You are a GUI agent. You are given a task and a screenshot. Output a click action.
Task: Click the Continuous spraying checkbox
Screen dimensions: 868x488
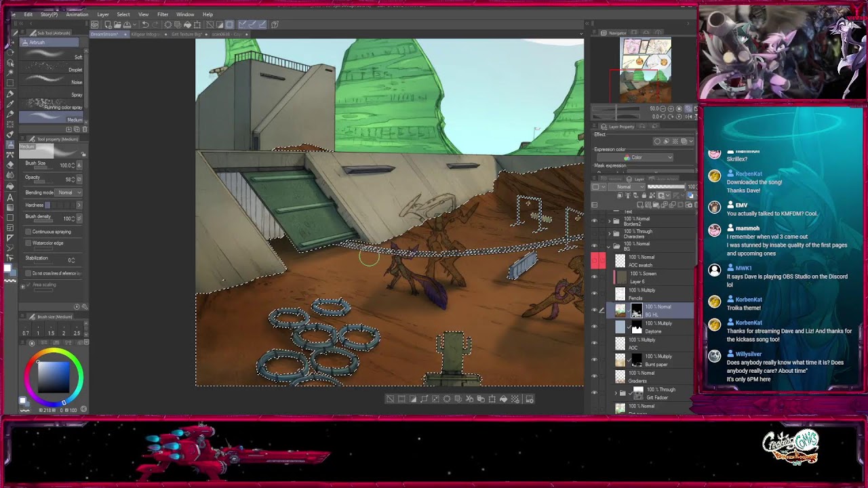point(28,232)
